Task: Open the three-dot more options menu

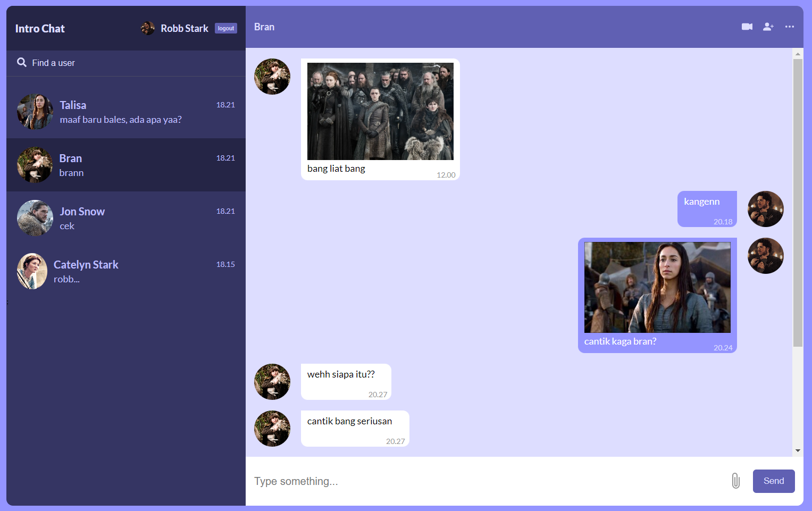Action: coord(789,27)
